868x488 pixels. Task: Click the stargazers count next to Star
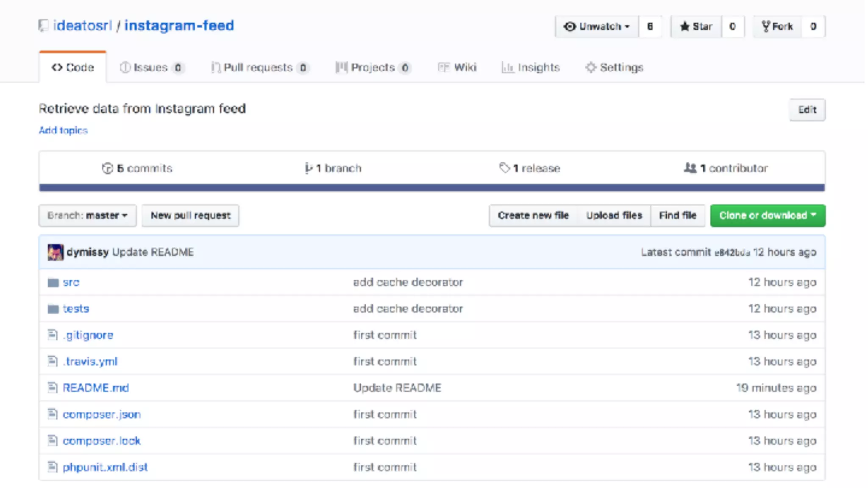[x=732, y=27]
